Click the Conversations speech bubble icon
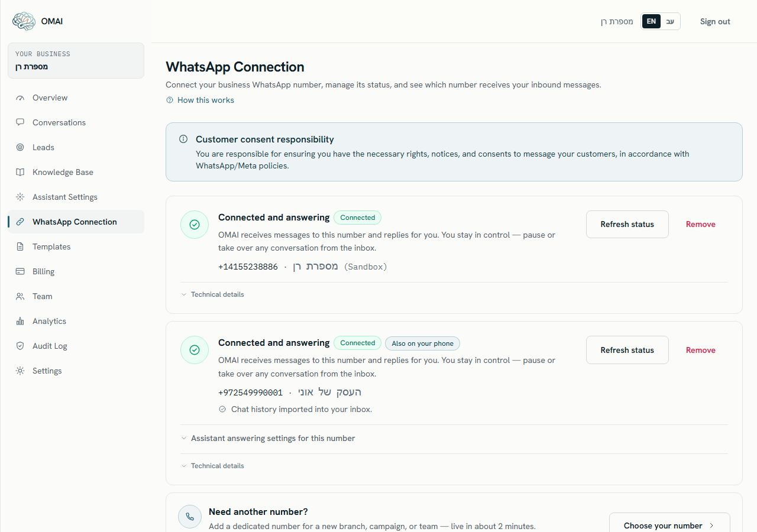 [20, 123]
